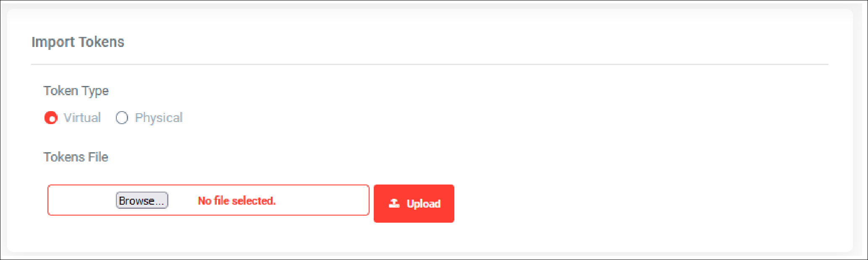Click the "Physical" label text

click(159, 118)
